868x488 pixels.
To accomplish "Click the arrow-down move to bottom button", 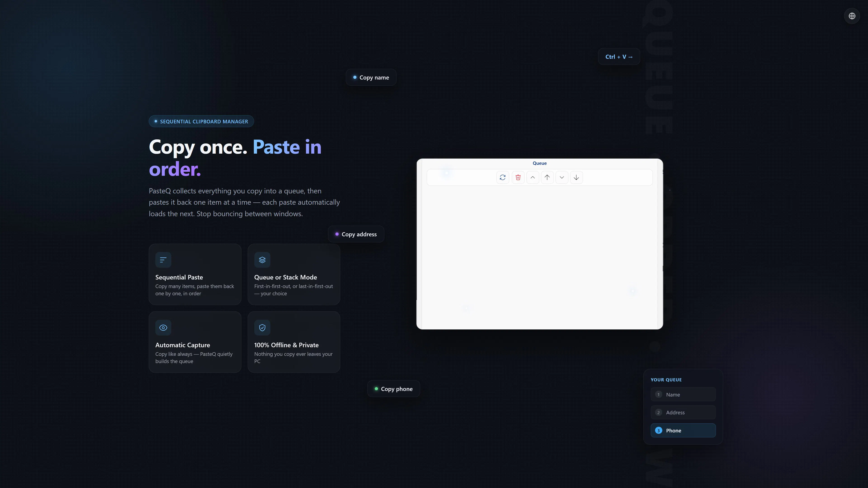I will tap(576, 178).
